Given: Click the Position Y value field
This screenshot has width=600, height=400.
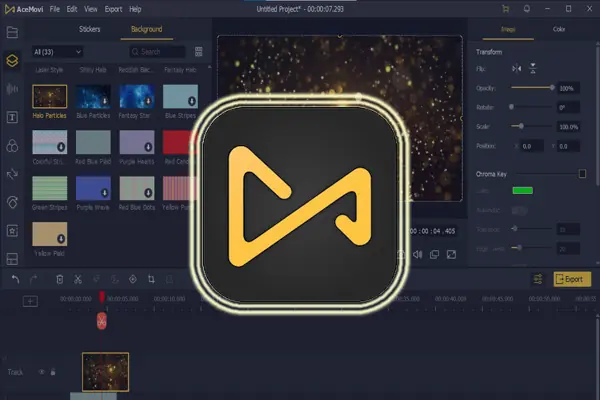Looking at the screenshot, I should [x=568, y=146].
